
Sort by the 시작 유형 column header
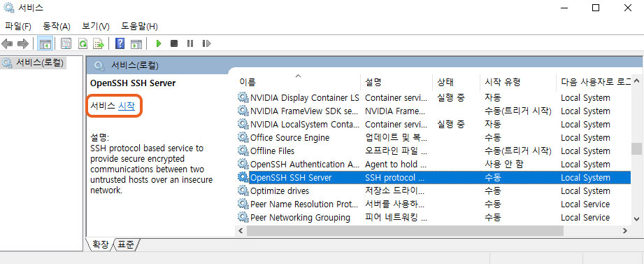518,82
